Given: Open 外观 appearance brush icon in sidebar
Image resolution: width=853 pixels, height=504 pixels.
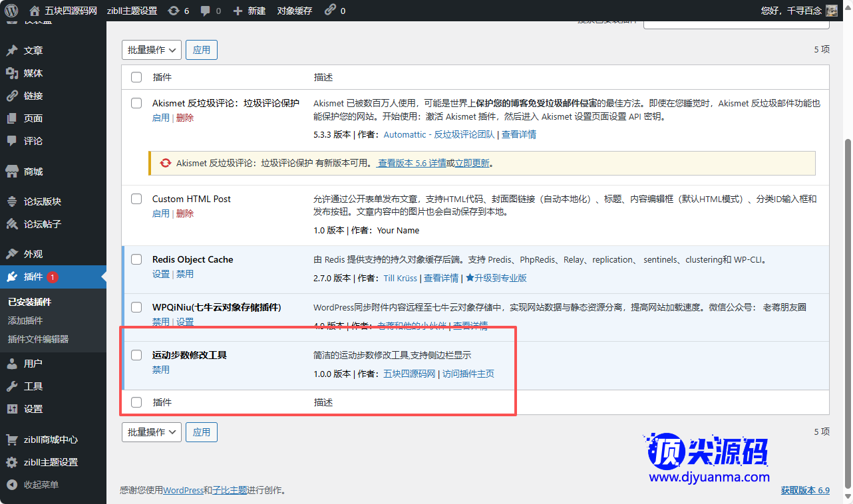Looking at the screenshot, I should (x=12, y=254).
